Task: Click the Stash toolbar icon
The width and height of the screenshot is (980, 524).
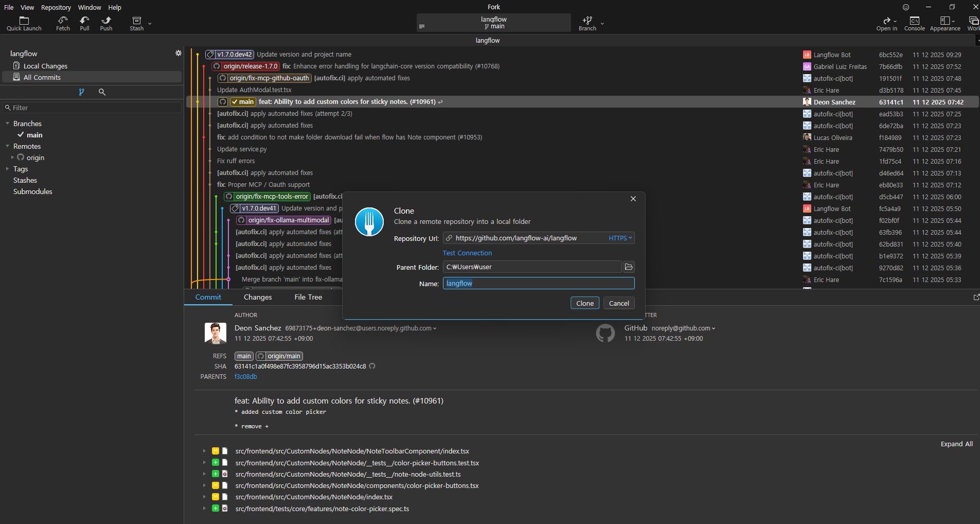Action: (136, 23)
